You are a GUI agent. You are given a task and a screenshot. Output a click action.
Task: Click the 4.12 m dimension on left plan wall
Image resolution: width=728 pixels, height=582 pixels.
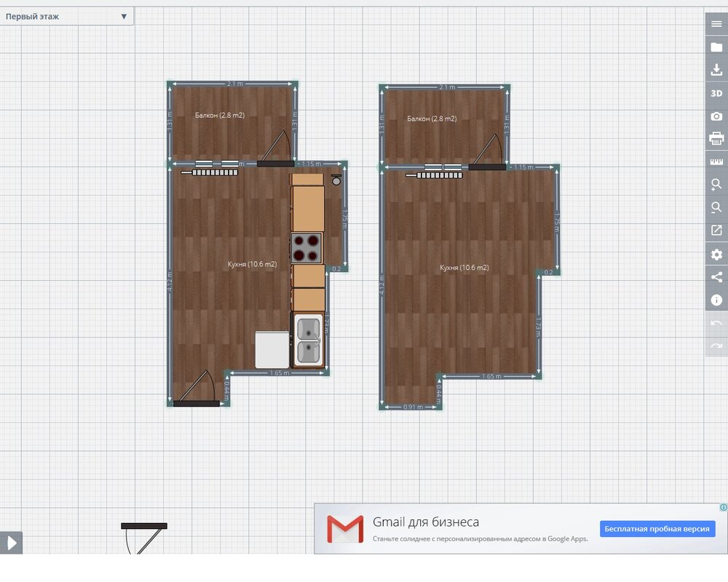tap(170, 282)
